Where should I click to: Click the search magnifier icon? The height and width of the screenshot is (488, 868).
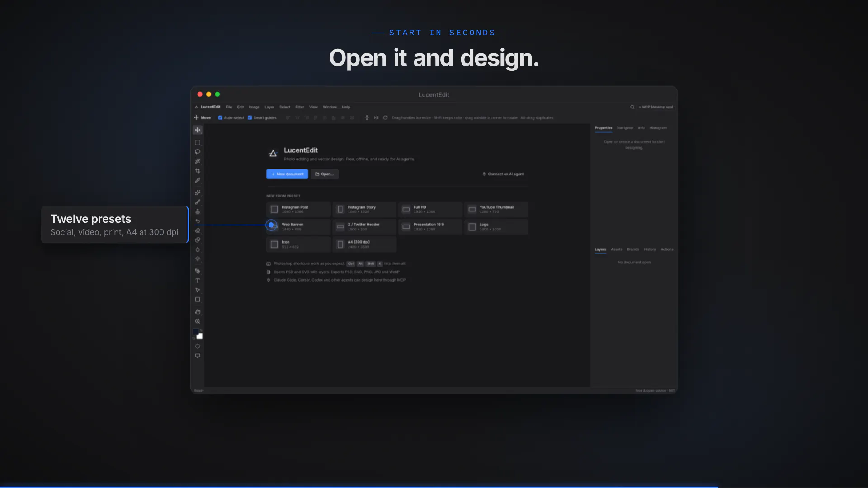point(632,107)
